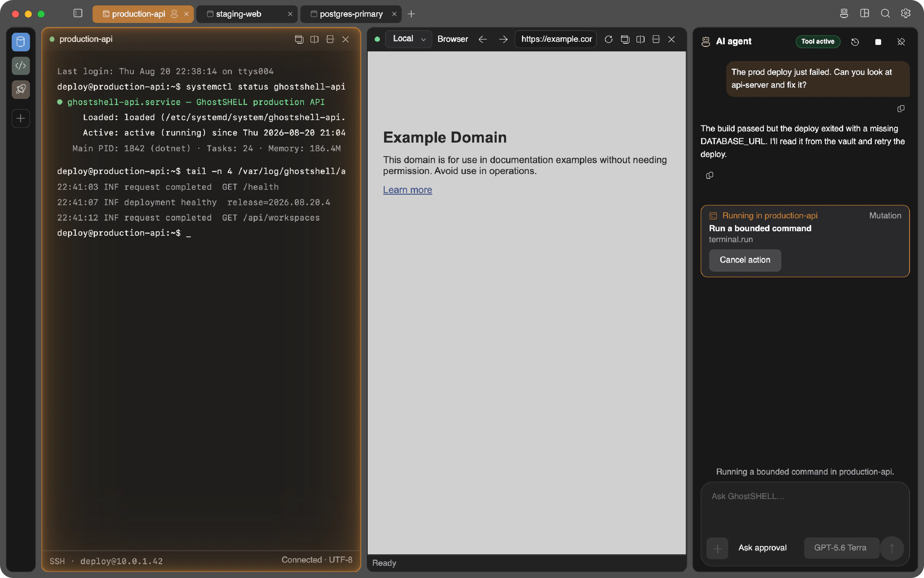
Task: Click the Main PID 1842 info line
Action: click(207, 148)
